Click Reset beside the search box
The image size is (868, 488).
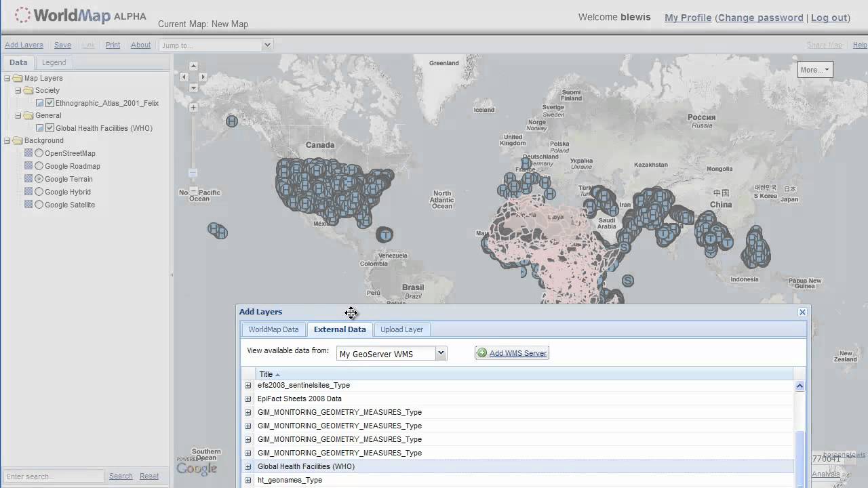[149, 476]
